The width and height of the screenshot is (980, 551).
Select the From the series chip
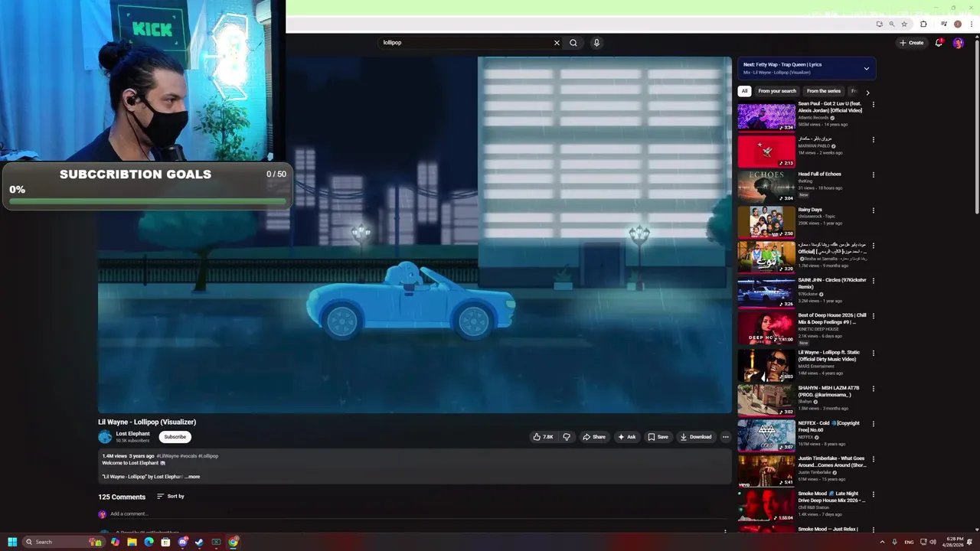pyautogui.click(x=824, y=91)
